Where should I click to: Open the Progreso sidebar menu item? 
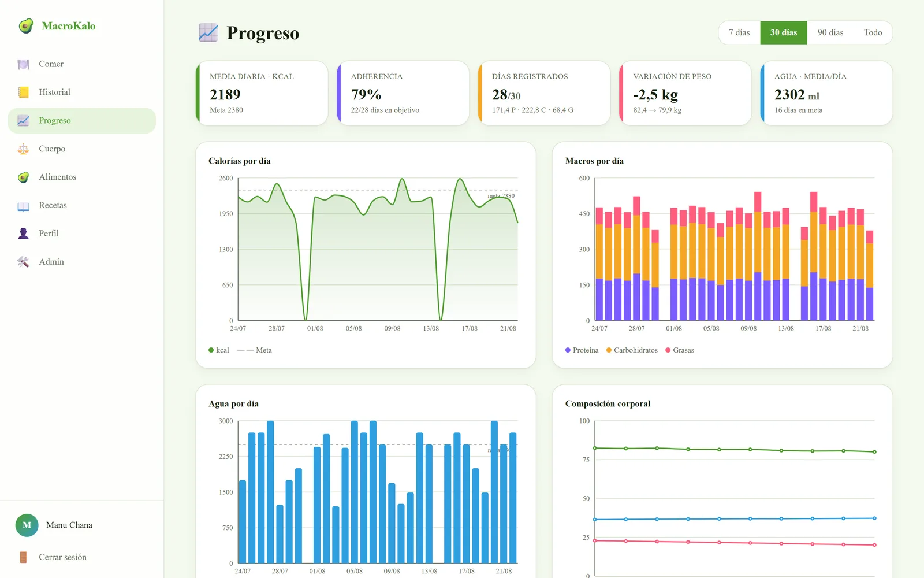point(82,121)
